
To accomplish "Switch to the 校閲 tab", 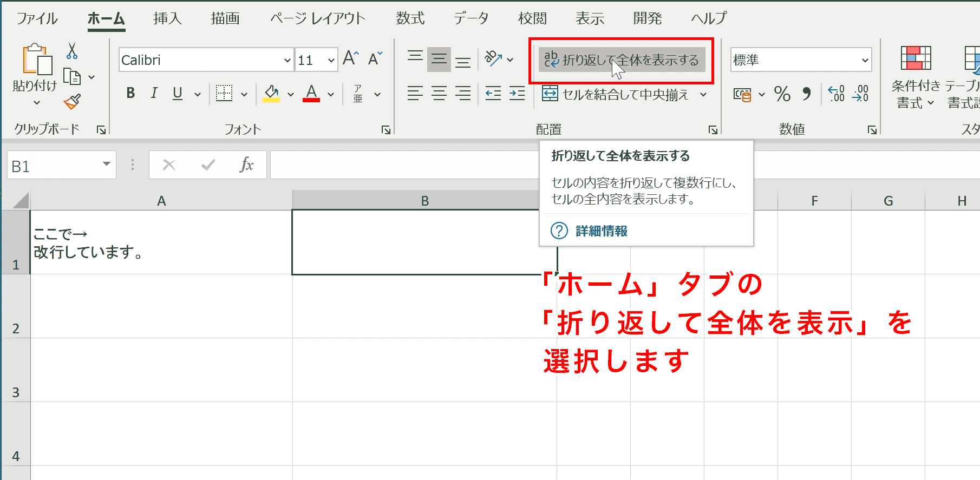I will [x=532, y=18].
